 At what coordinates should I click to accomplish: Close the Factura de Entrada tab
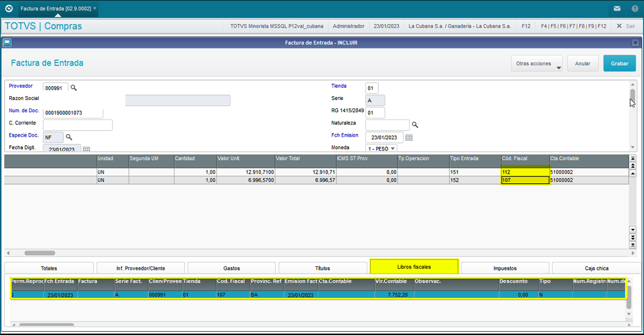tap(95, 8)
